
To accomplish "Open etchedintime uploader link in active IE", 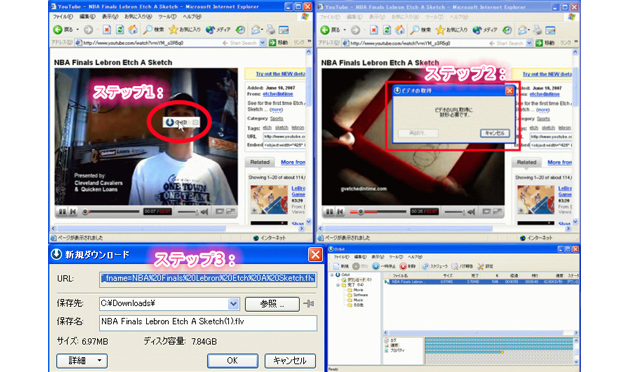I will [278, 94].
